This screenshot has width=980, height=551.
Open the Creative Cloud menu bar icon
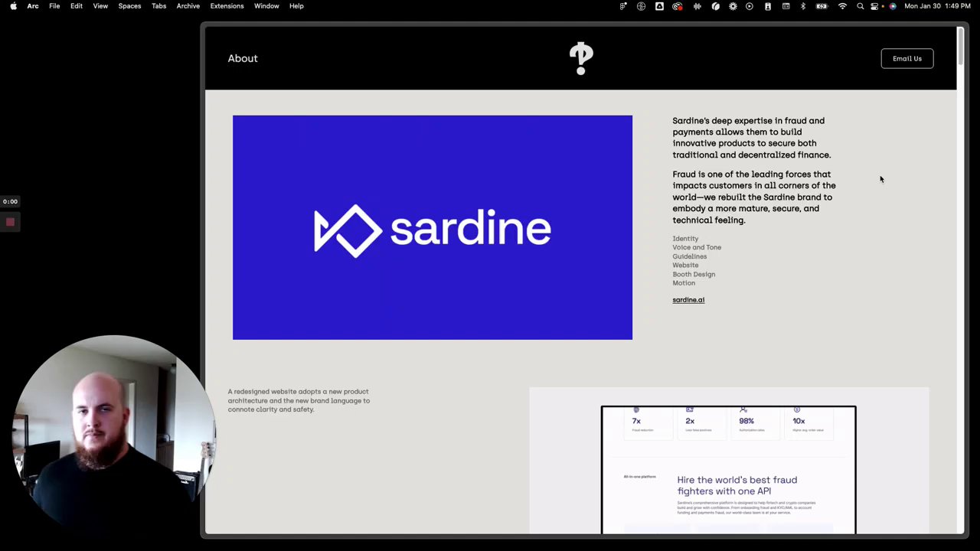[x=678, y=6]
